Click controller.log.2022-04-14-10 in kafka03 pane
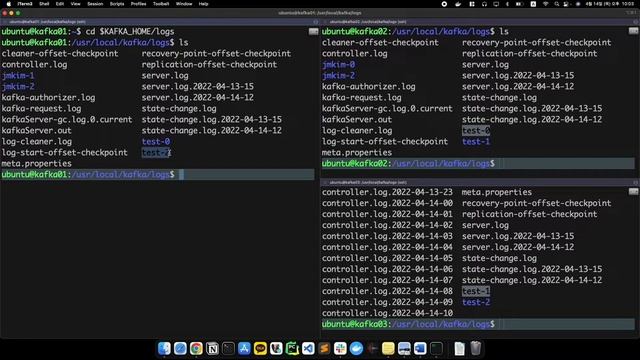This screenshot has height=360, width=640. point(387,313)
